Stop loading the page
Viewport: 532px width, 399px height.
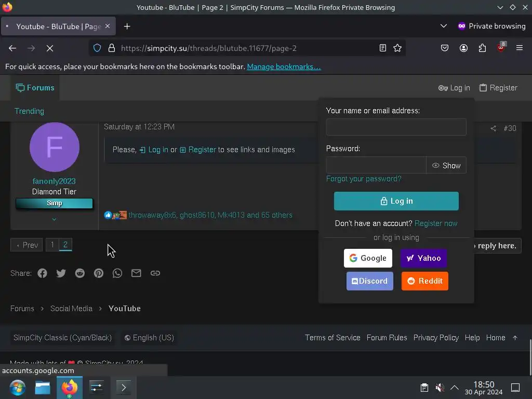(50, 48)
